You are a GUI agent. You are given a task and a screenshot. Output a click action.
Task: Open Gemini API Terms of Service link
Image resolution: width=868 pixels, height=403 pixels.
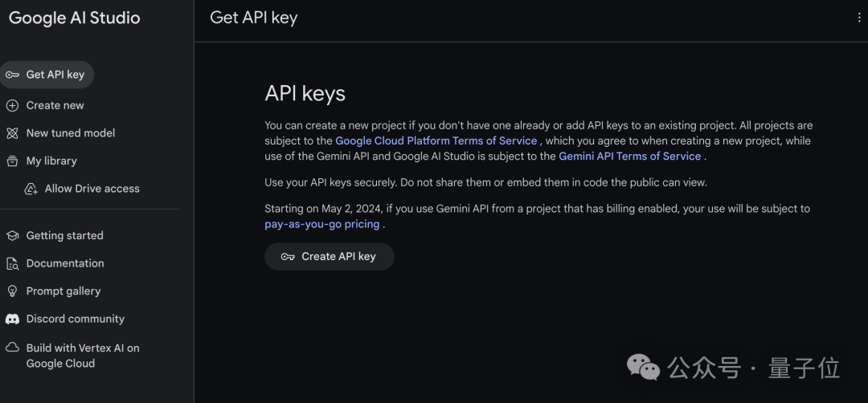[x=630, y=157]
